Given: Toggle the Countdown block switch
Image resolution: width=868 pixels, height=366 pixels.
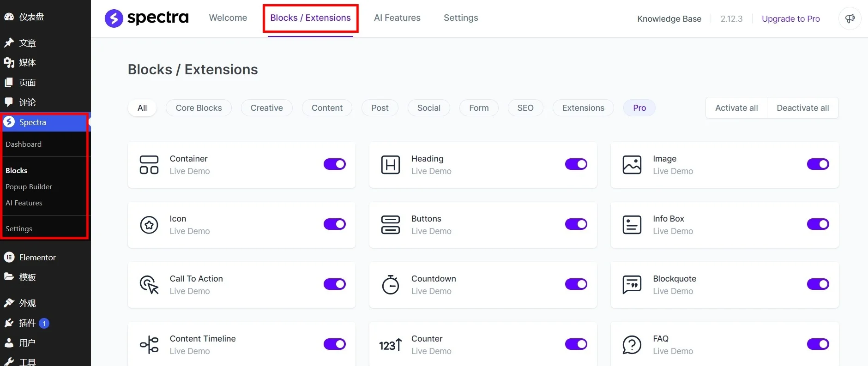Looking at the screenshot, I should 576,284.
